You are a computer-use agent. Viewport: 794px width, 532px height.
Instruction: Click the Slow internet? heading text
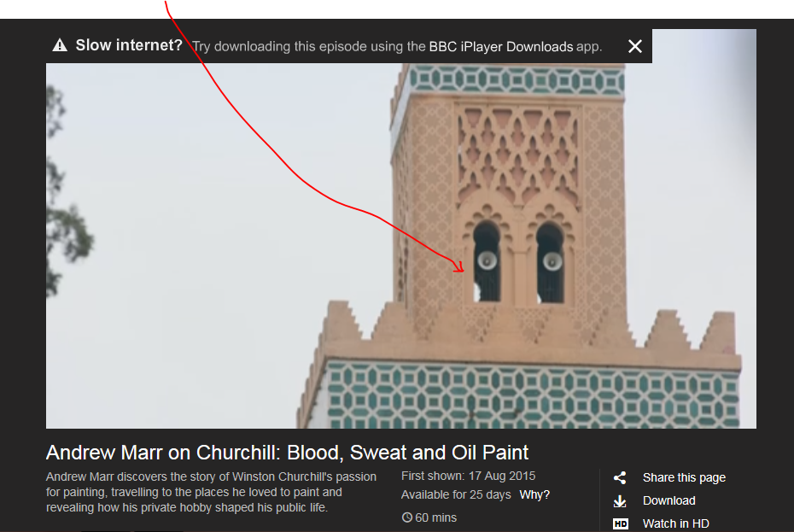(x=129, y=45)
